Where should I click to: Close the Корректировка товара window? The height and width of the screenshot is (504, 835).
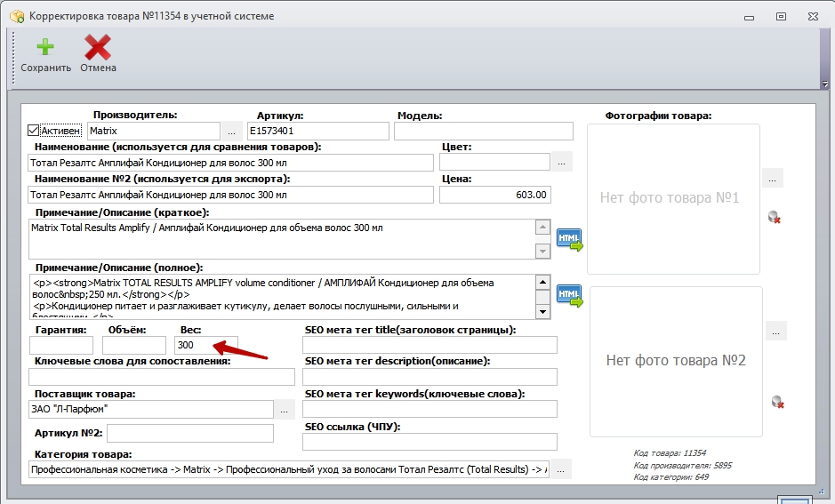click(813, 17)
